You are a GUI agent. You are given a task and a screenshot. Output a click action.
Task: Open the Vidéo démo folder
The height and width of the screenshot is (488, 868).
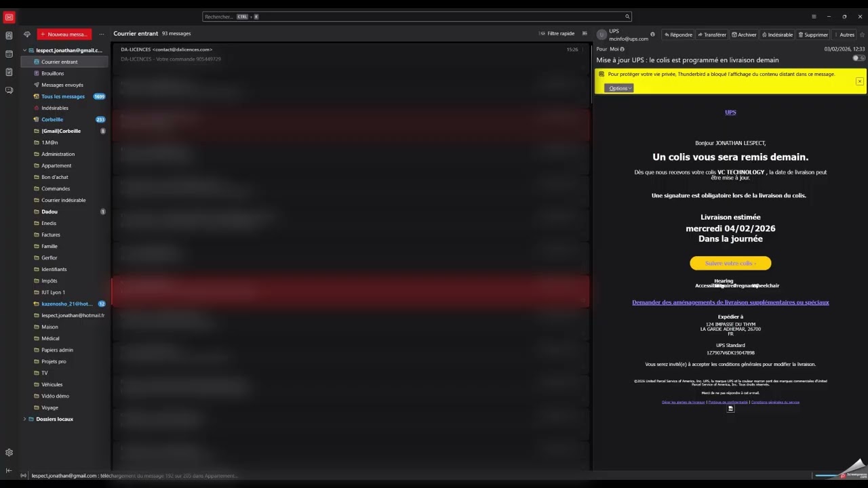[64, 396]
